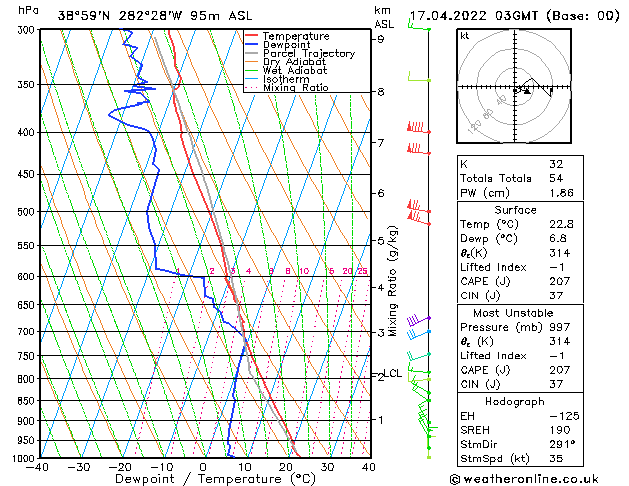
Task: Select the Parcel Trajectory legend entry
Action: [309, 54]
